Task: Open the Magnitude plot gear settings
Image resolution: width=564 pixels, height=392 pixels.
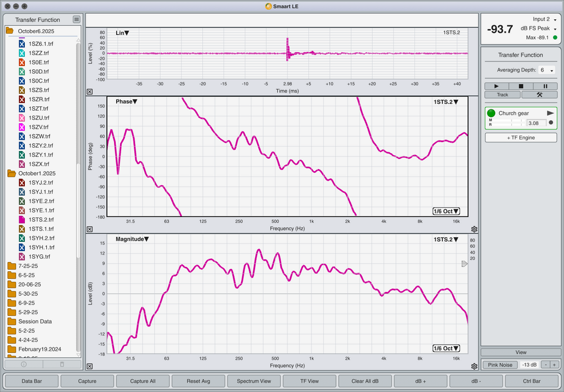Action: coord(474,366)
